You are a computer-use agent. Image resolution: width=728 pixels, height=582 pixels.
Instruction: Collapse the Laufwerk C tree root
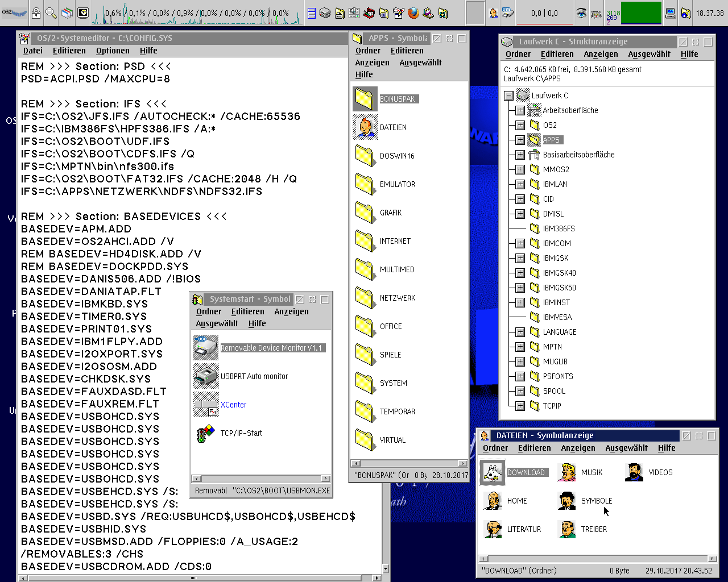tap(509, 95)
